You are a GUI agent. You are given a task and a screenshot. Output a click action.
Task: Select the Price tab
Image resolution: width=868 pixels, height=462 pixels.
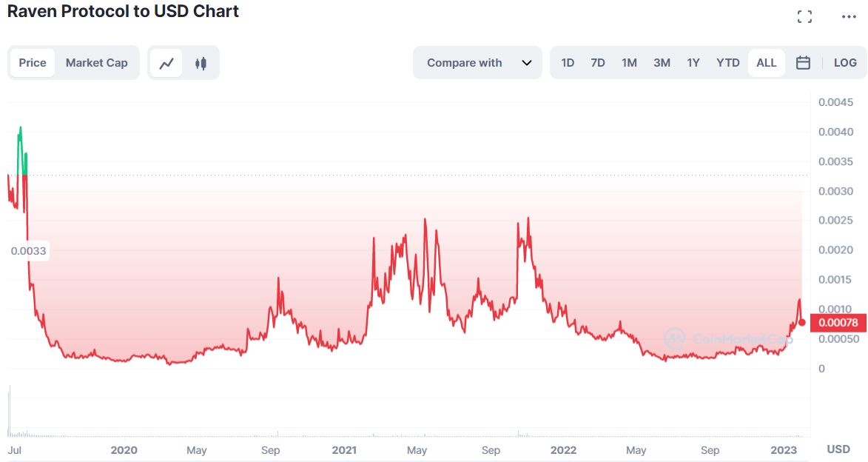click(33, 63)
